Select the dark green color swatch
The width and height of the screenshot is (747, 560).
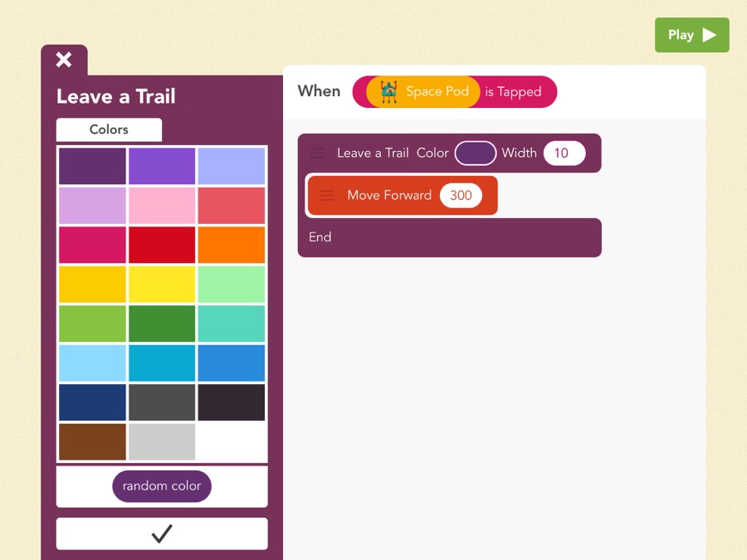162,324
